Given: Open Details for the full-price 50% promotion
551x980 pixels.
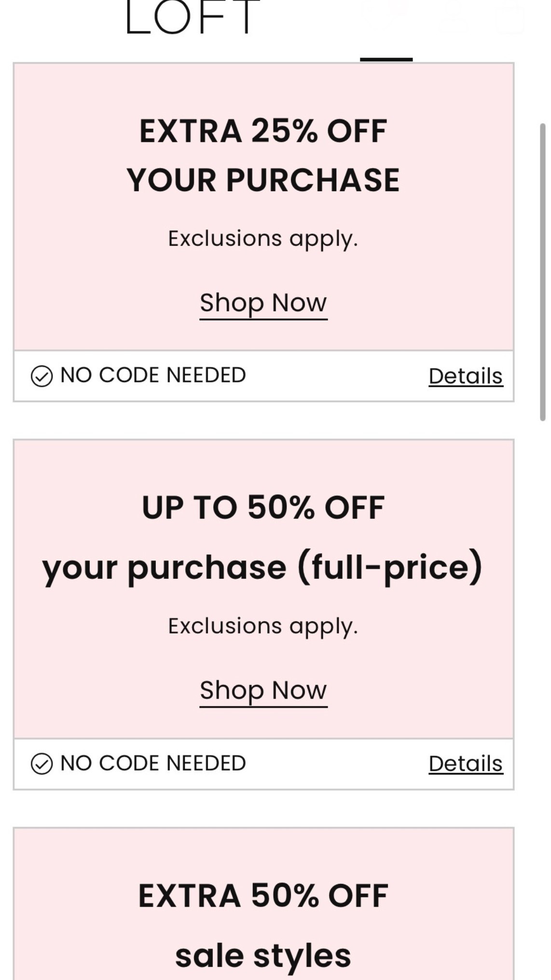Looking at the screenshot, I should (466, 764).
